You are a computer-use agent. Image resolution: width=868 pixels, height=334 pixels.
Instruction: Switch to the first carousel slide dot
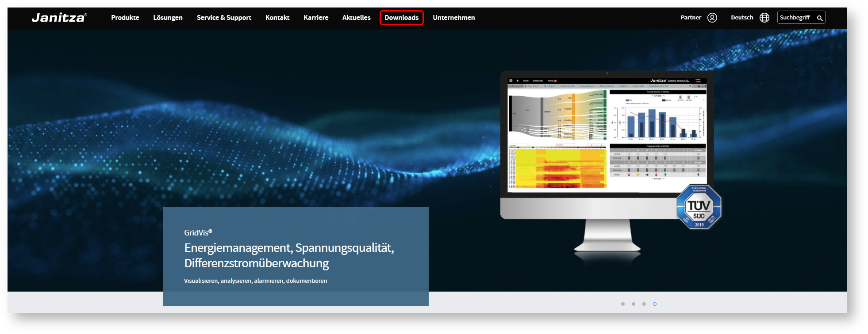(623, 304)
